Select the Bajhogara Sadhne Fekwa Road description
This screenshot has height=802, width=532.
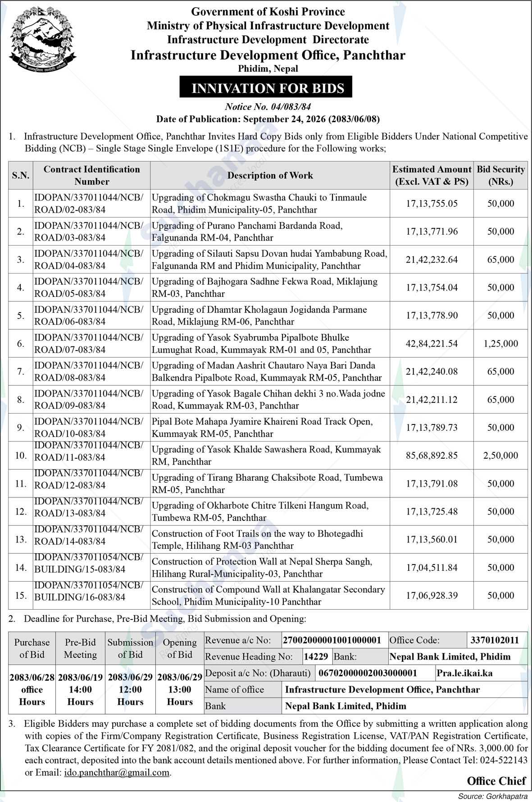[x=264, y=287]
